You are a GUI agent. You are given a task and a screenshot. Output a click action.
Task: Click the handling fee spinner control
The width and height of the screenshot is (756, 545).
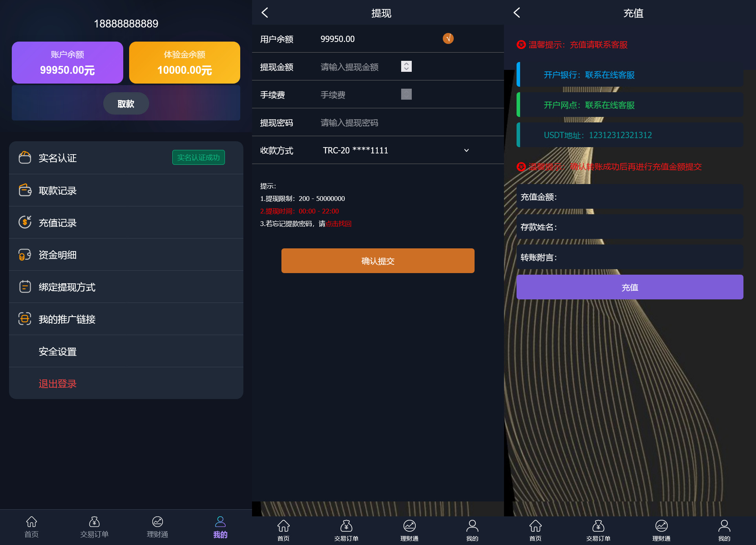click(x=406, y=94)
